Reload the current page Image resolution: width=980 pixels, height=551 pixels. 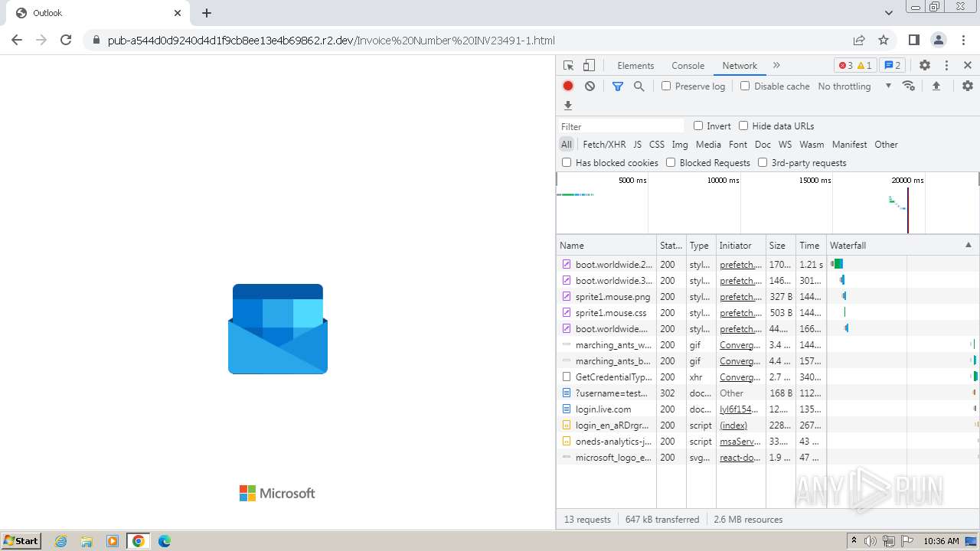point(66,40)
